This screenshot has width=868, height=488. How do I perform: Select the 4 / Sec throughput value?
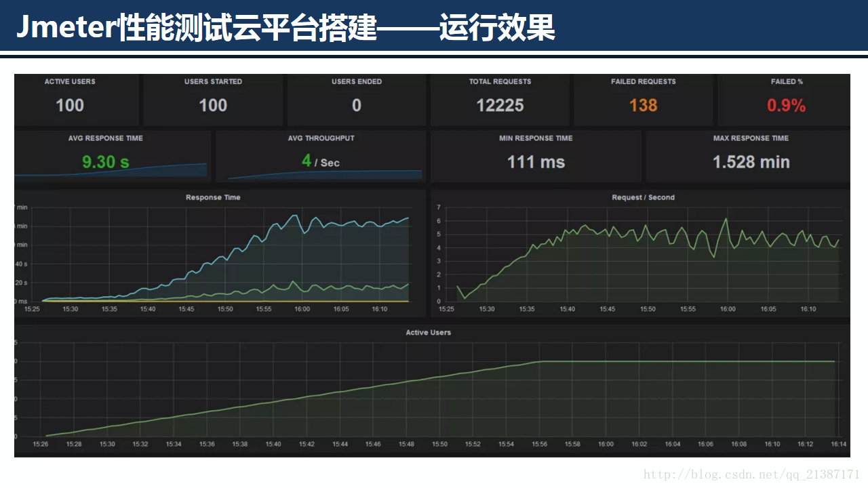(x=321, y=162)
